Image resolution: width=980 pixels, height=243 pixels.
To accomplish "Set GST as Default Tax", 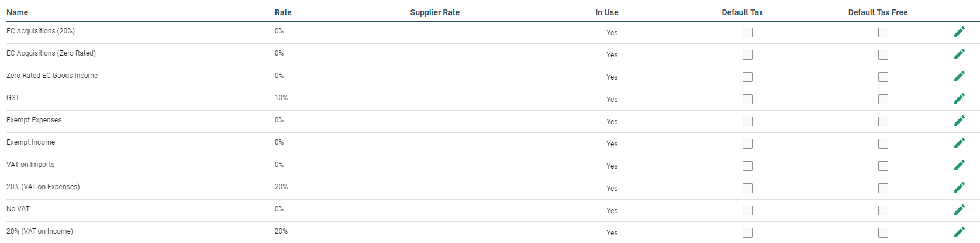I will (747, 100).
